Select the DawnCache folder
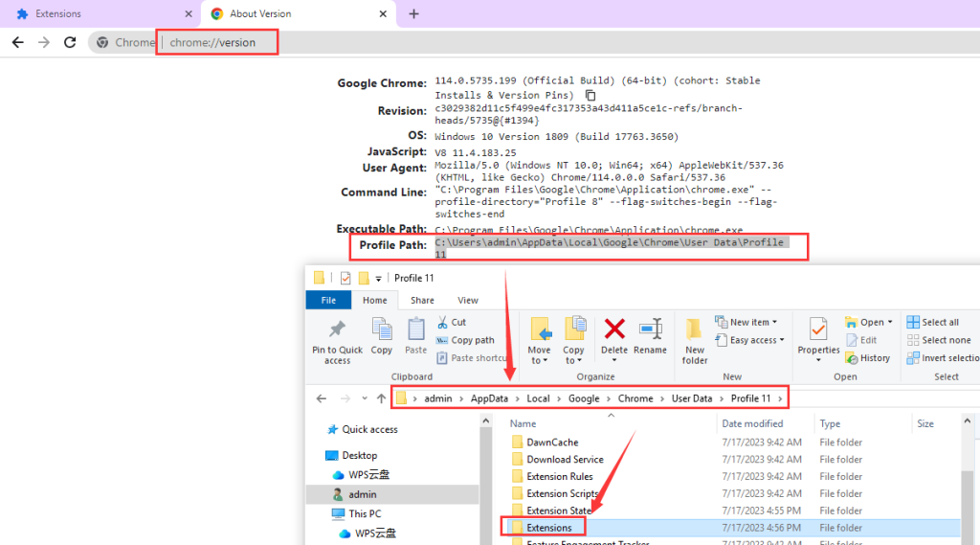 (x=552, y=443)
